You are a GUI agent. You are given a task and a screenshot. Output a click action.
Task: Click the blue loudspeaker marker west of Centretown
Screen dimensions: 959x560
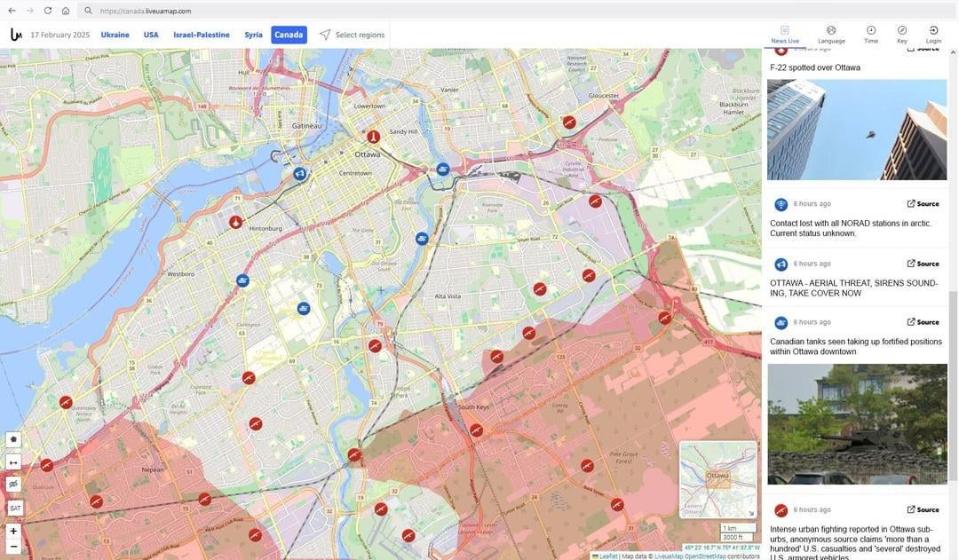(299, 174)
